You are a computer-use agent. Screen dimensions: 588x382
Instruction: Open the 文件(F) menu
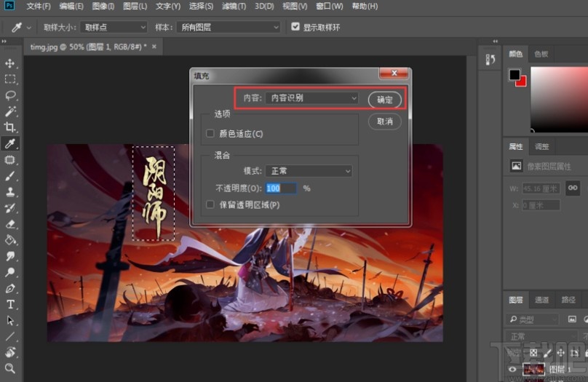click(39, 7)
